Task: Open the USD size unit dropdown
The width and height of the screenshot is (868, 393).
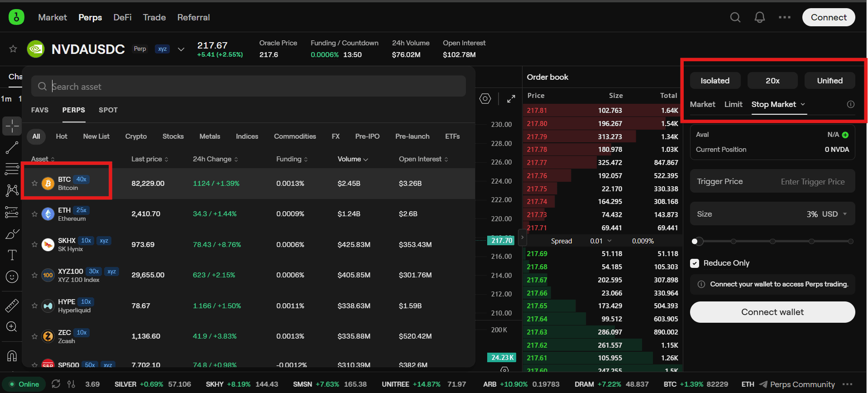Action: [x=834, y=214]
